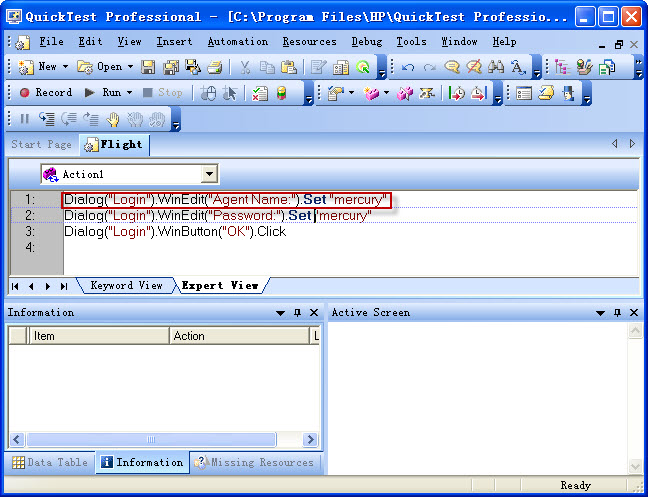
Task: Open the Information pane dropdown arrow
Action: click(280, 313)
